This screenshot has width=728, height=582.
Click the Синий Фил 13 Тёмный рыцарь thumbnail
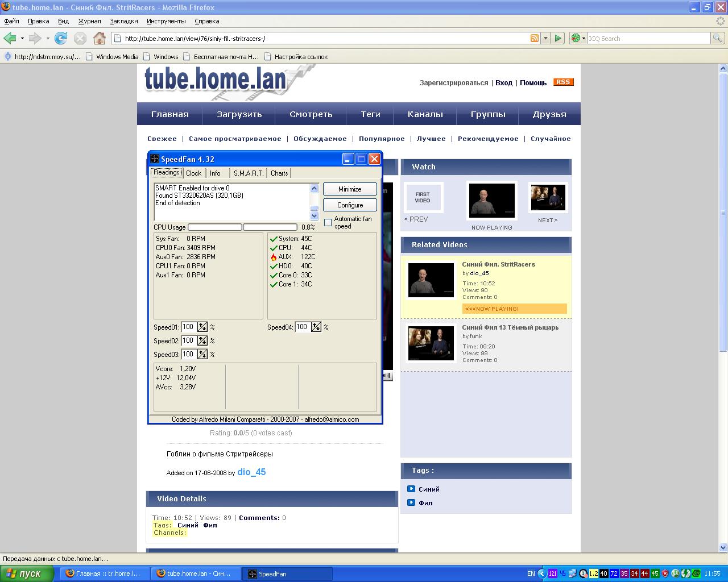pyautogui.click(x=432, y=343)
